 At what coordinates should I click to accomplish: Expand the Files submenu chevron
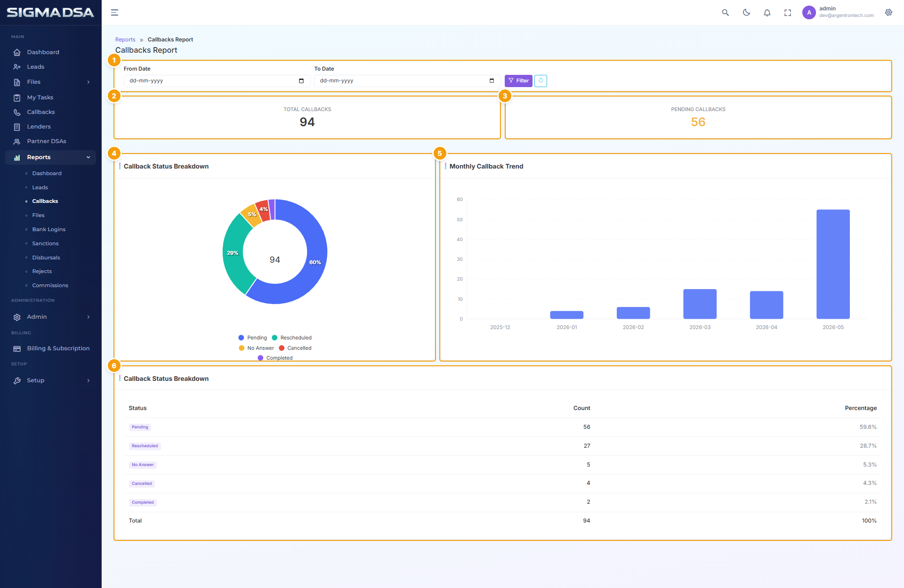pos(89,82)
